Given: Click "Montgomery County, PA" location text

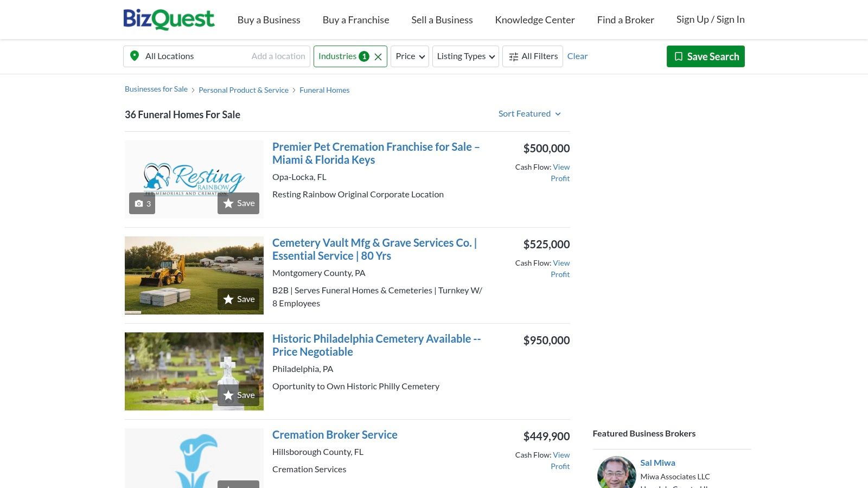Looking at the screenshot, I should click(319, 273).
